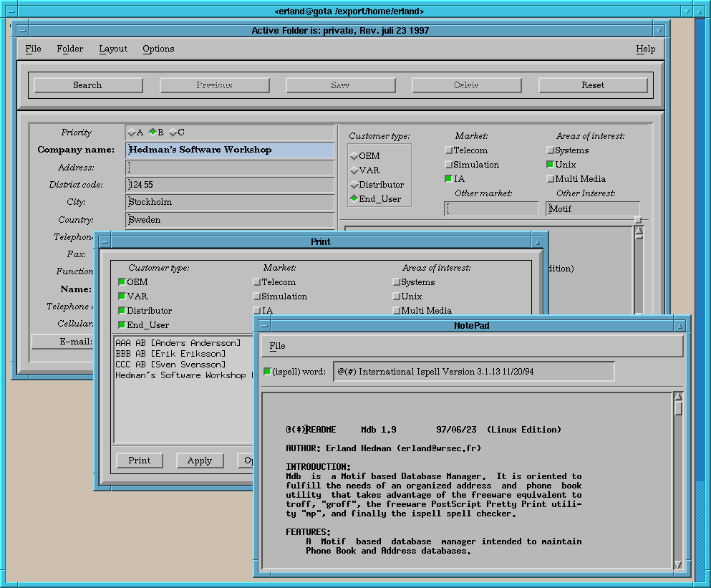Uncheck Distributor in the Print dialog
The width and height of the screenshot is (711, 588).
coord(122,311)
